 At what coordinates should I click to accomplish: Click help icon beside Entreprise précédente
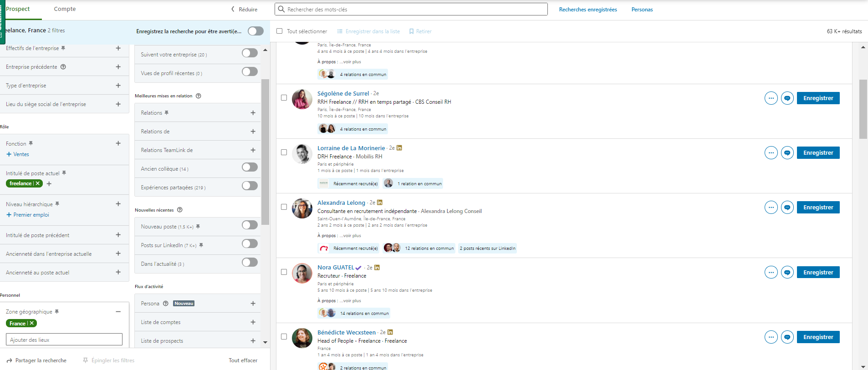pyautogui.click(x=63, y=67)
